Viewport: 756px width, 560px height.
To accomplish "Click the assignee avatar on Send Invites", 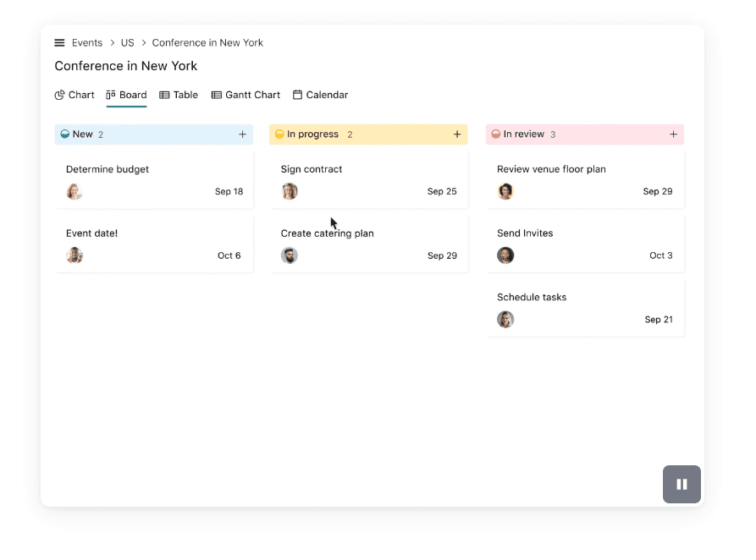I will tap(505, 255).
